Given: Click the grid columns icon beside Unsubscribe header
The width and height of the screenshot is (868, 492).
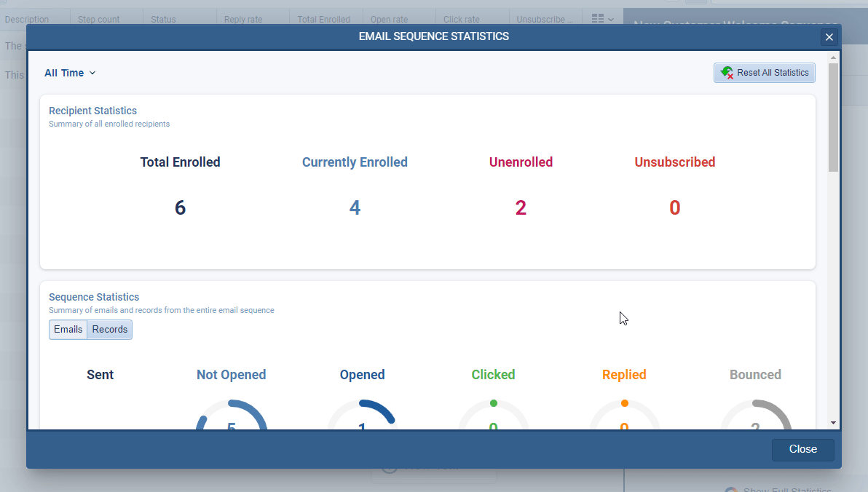Looking at the screenshot, I should click(x=599, y=19).
